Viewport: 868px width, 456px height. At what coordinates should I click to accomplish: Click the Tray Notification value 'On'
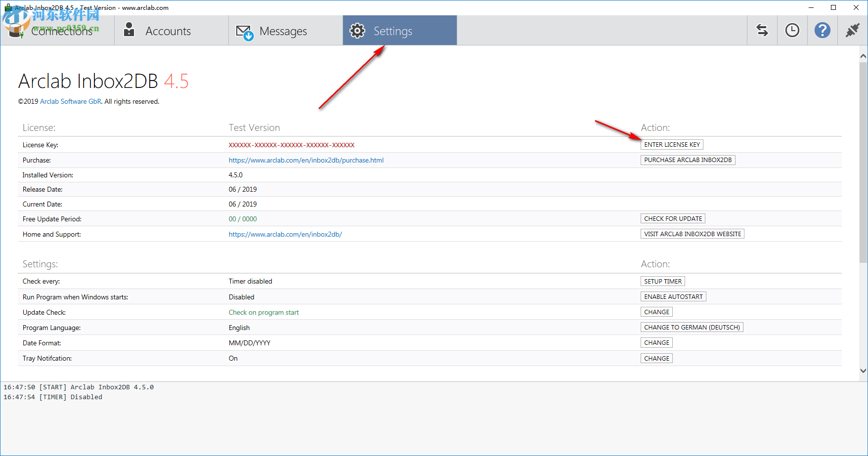pos(233,358)
